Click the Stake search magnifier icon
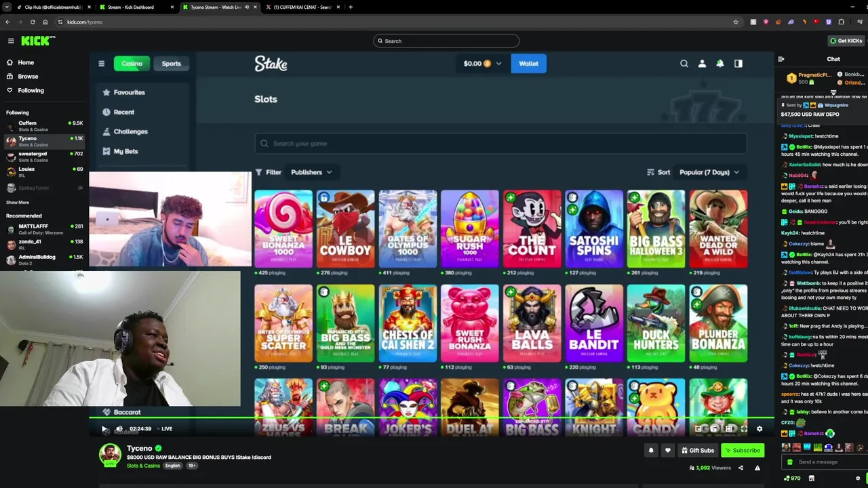Screen dimensions: 868x488 pyautogui.click(x=684, y=64)
